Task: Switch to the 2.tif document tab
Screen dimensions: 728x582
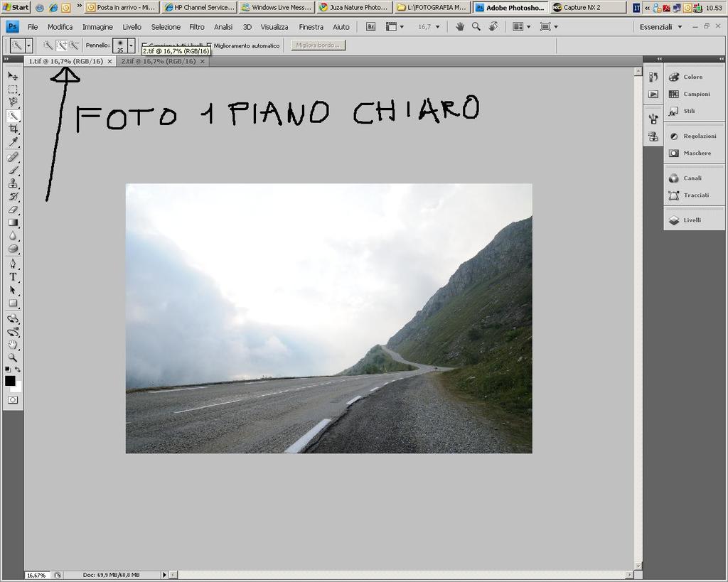Action: coord(157,61)
